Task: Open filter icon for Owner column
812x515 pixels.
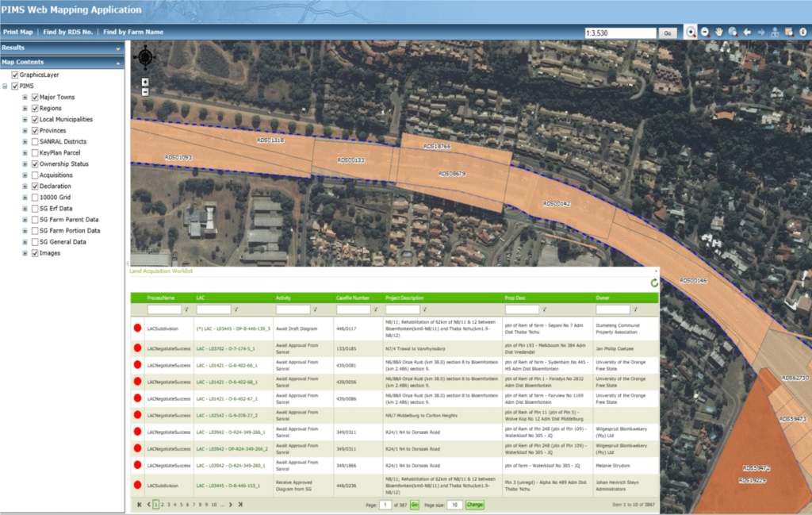Action: point(635,309)
